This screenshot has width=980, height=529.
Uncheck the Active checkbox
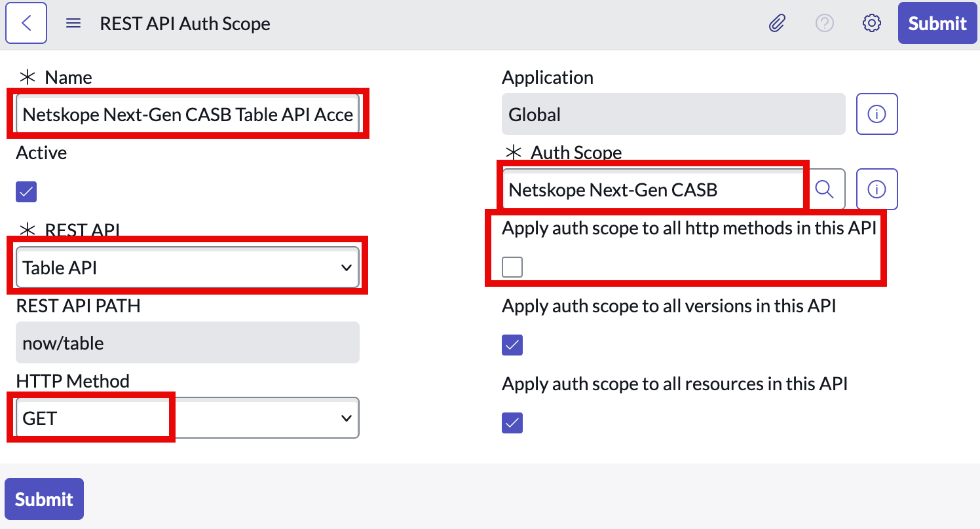click(x=26, y=192)
